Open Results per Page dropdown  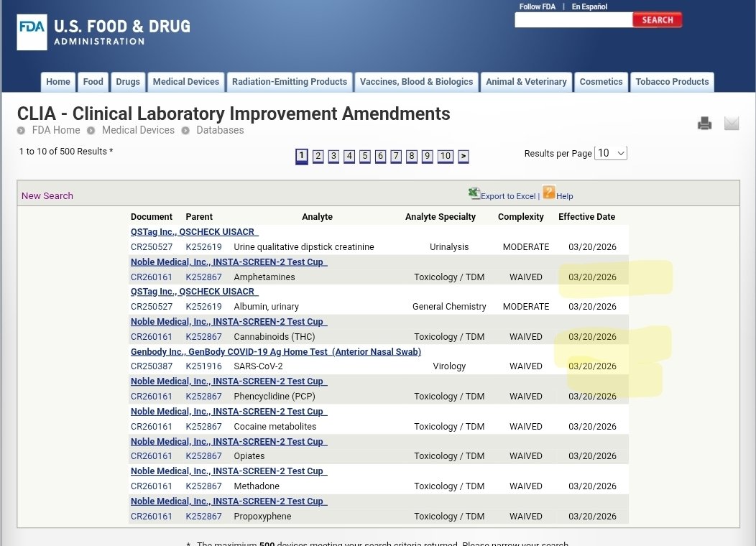point(611,153)
